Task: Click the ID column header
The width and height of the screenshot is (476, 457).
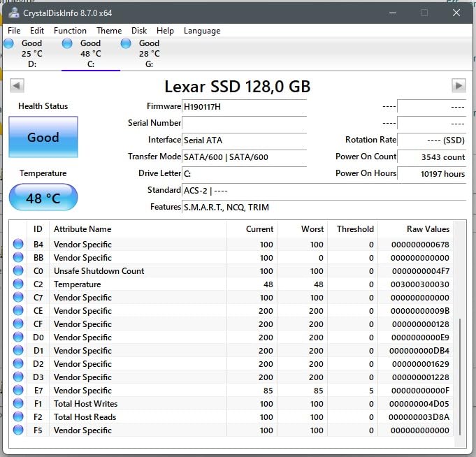Action: (x=38, y=229)
